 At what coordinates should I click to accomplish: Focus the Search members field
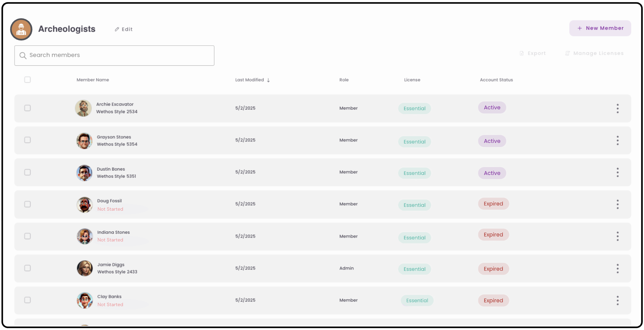114,55
